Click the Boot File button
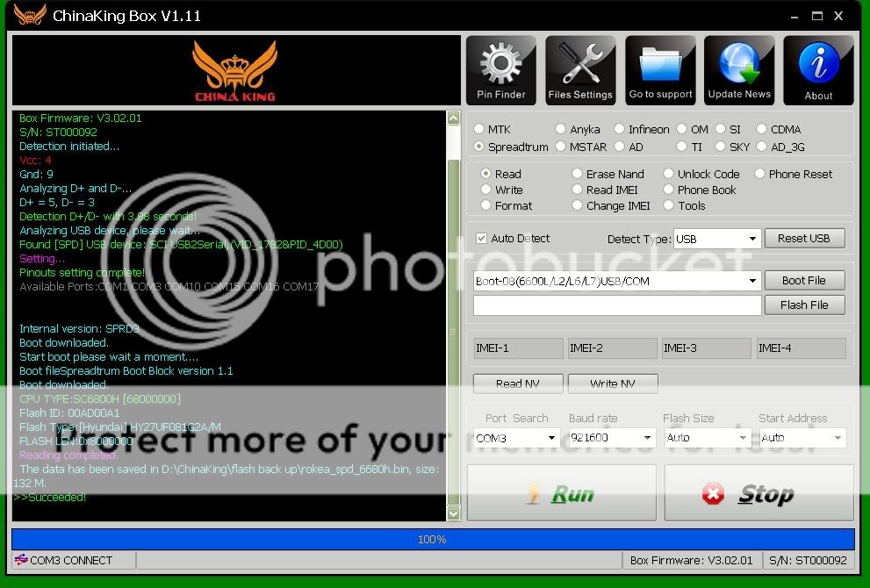This screenshot has height=588, width=870. point(804,281)
